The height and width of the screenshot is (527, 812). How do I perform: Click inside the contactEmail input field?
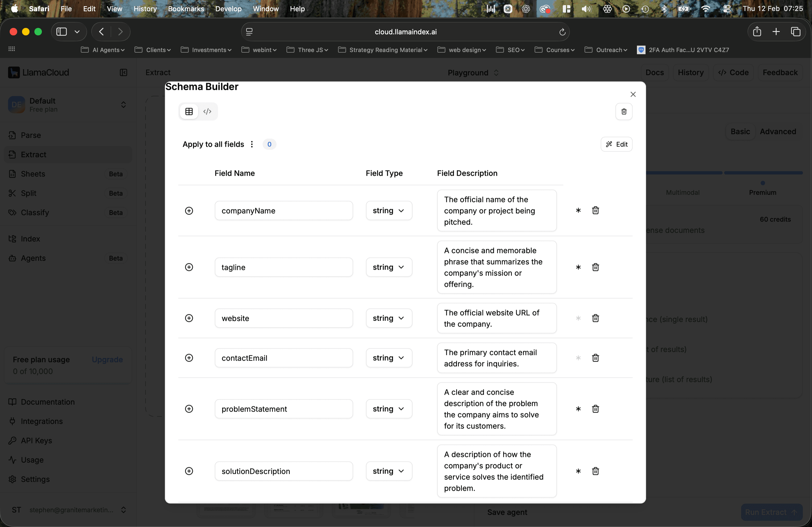click(284, 358)
